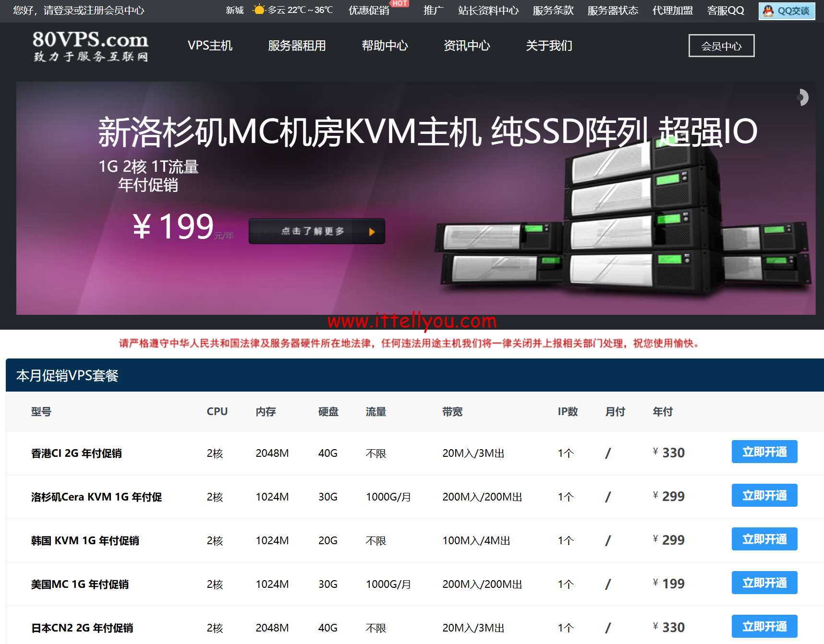This screenshot has width=824, height=644.
Task: Click the carousel indicator on the banner's top right
Action: pyautogui.click(x=802, y=97)
